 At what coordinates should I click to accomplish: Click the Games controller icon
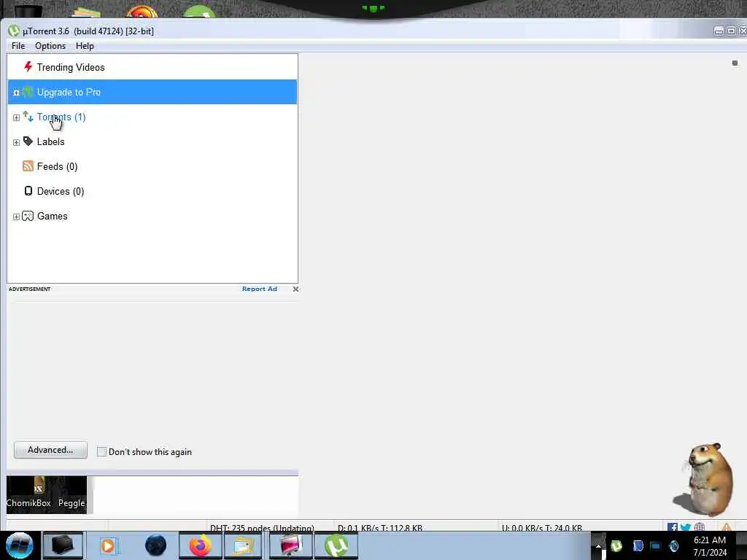tap(28, 216)
